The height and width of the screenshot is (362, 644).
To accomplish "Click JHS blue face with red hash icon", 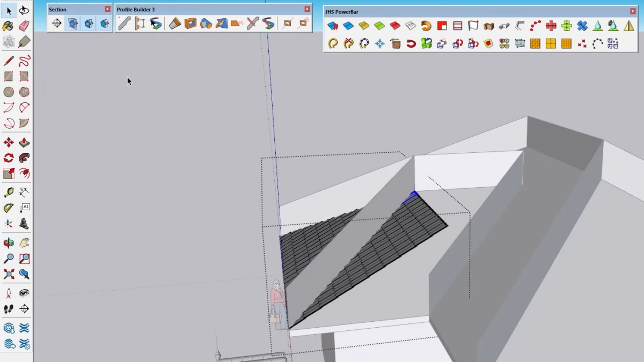I will pos(333,26).
